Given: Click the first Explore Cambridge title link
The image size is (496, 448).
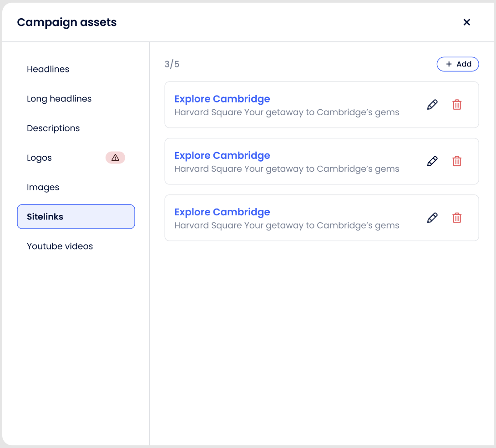Looking at the screenshot, I should [222, 99].
